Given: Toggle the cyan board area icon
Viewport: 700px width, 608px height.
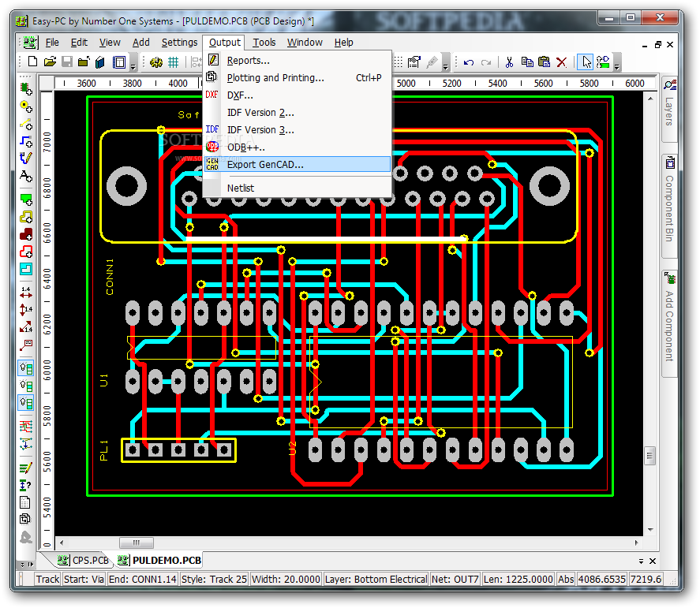Looking at the screenshot, I should [x=26, y=269].
